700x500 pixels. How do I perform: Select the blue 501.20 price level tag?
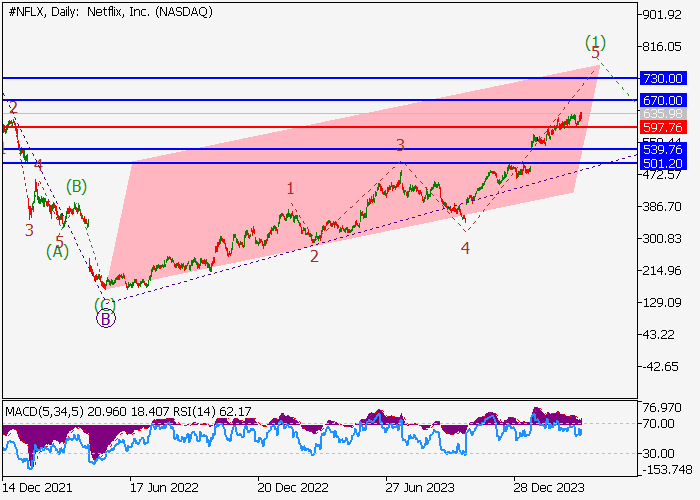(x=663, y=163)
